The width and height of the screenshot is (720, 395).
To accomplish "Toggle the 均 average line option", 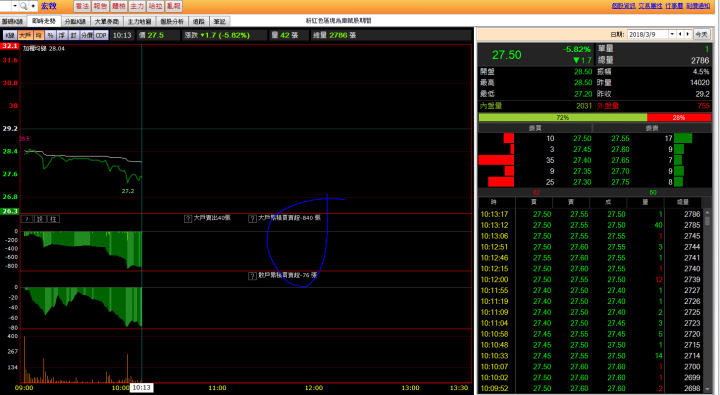I will [39, 35].
